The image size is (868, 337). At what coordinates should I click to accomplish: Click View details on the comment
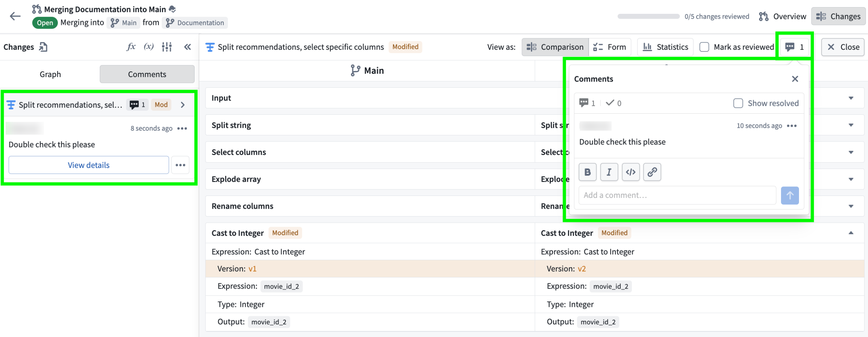pos(88,165)
